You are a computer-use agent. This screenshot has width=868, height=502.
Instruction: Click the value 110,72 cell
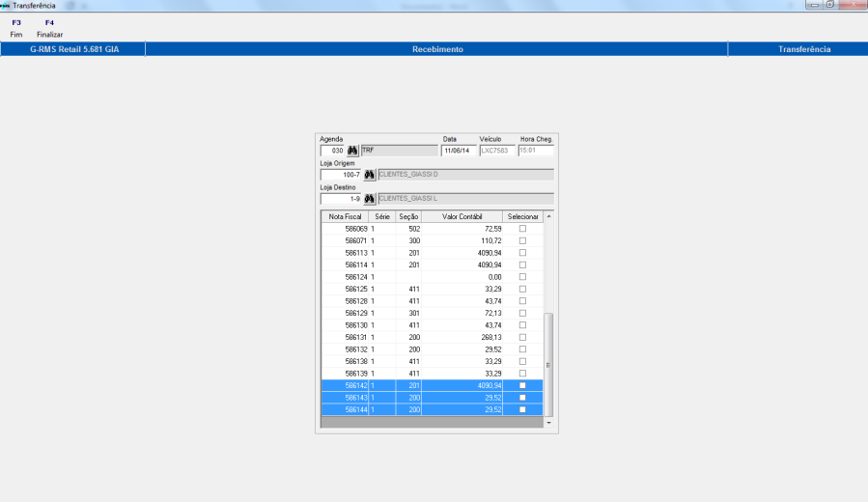pos(462,240)
